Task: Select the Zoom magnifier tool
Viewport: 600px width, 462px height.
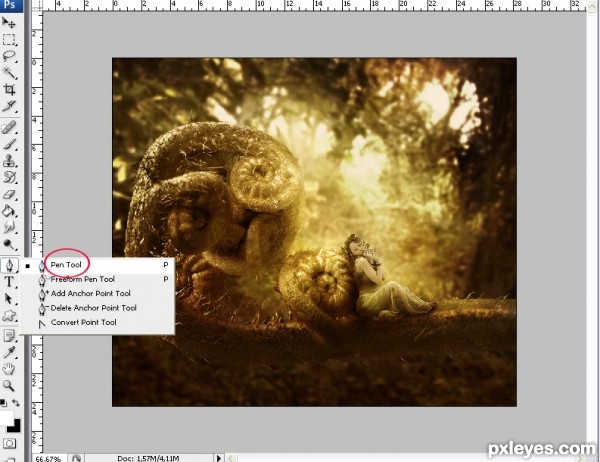Action: [x=9, y=385]
